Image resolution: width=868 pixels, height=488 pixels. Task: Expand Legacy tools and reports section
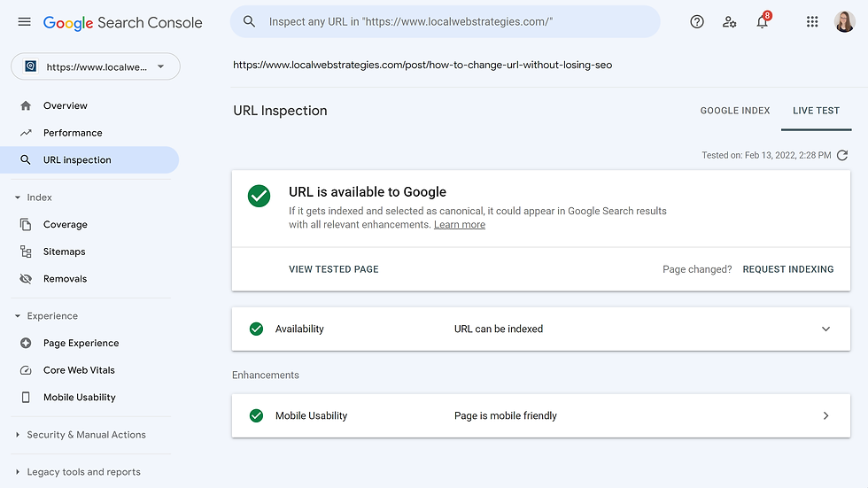tap(78, 472)
